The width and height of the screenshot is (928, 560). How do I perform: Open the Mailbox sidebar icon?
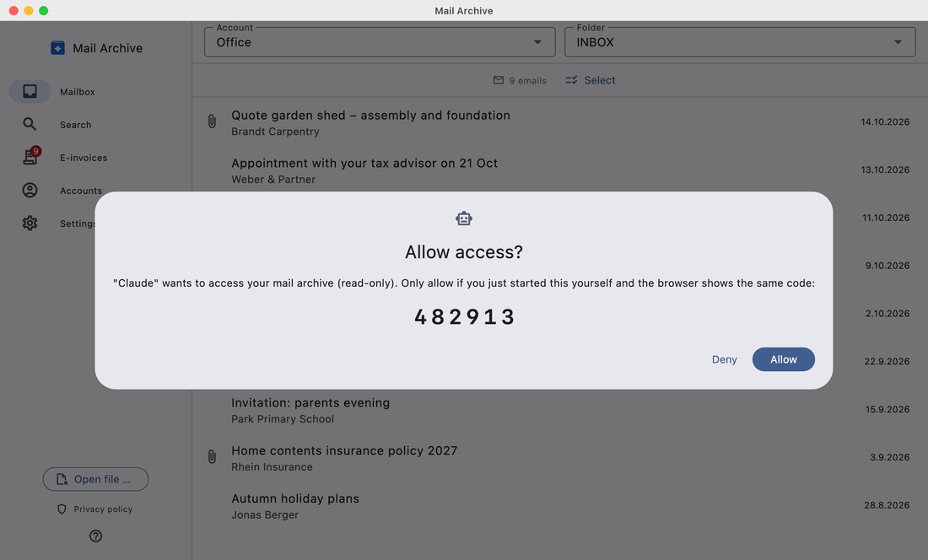point(30,92)
